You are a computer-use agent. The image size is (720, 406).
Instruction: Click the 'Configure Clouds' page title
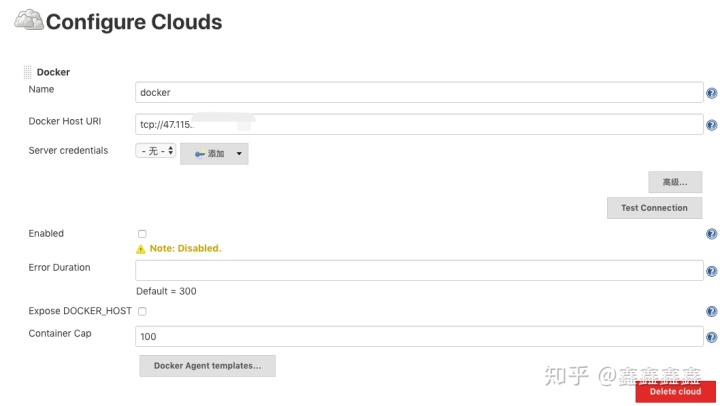(134, 22)
